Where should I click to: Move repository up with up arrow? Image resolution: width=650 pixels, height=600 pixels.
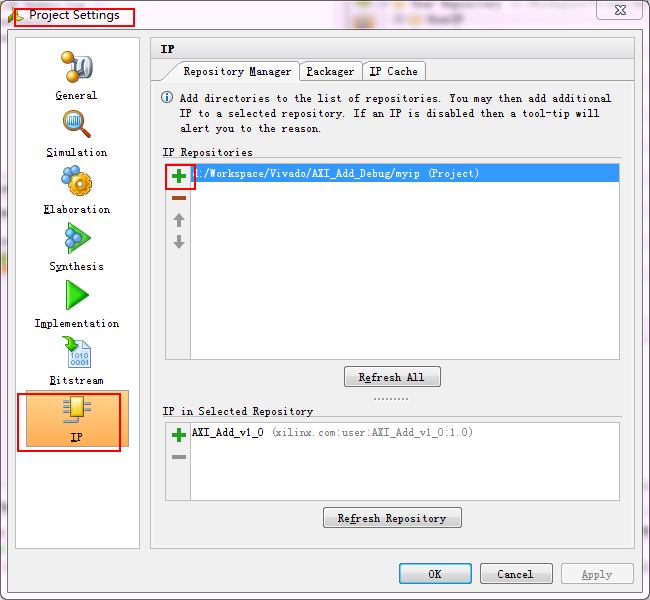click(179, 220)
